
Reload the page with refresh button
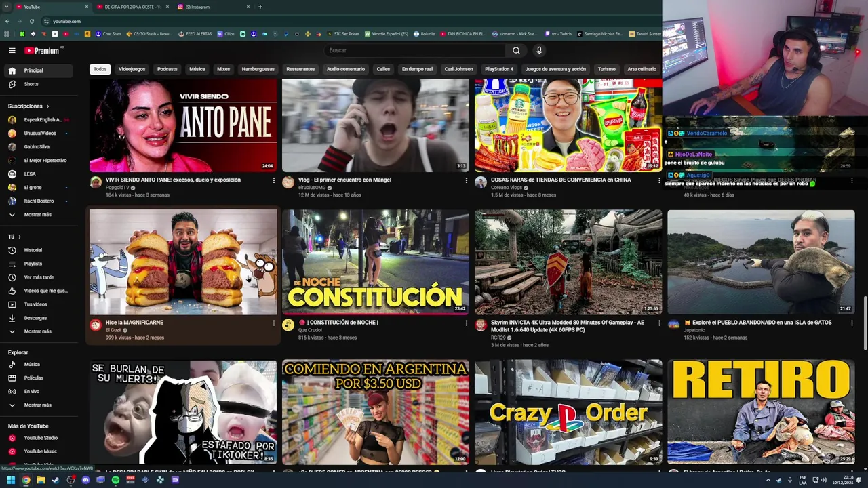point(31,21)
